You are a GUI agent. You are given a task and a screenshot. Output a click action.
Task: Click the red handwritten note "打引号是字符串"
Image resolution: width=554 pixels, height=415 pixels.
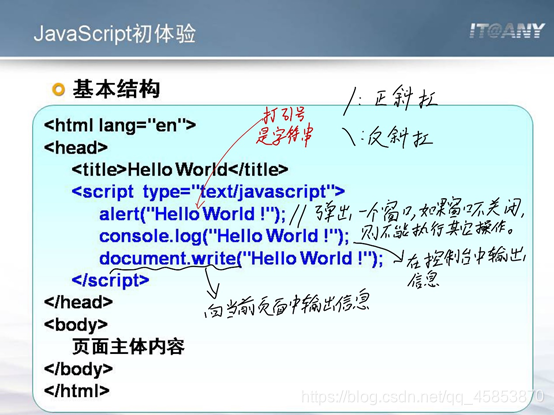coord(285,126)
